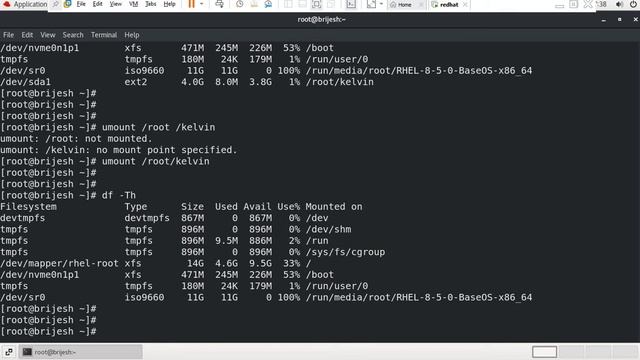This screenshot has width=640, height=360.
Task: Open the terminal Help menu
Action: 132,35
